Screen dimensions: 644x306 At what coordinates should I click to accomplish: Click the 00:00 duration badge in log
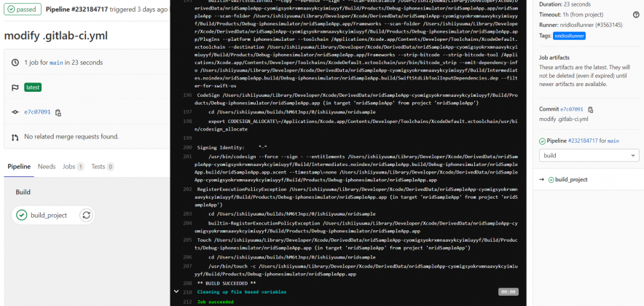coord(508,291)
